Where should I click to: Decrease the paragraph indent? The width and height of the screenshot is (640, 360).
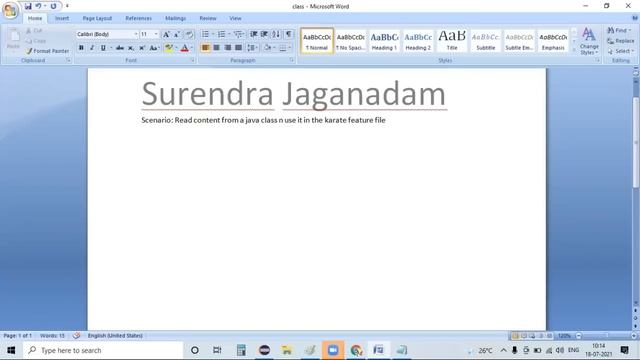[x=253, y=34]
